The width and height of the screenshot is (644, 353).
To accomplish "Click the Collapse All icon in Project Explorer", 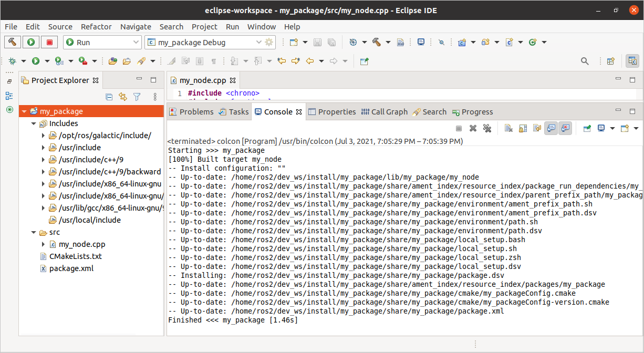I will (109, 97).
